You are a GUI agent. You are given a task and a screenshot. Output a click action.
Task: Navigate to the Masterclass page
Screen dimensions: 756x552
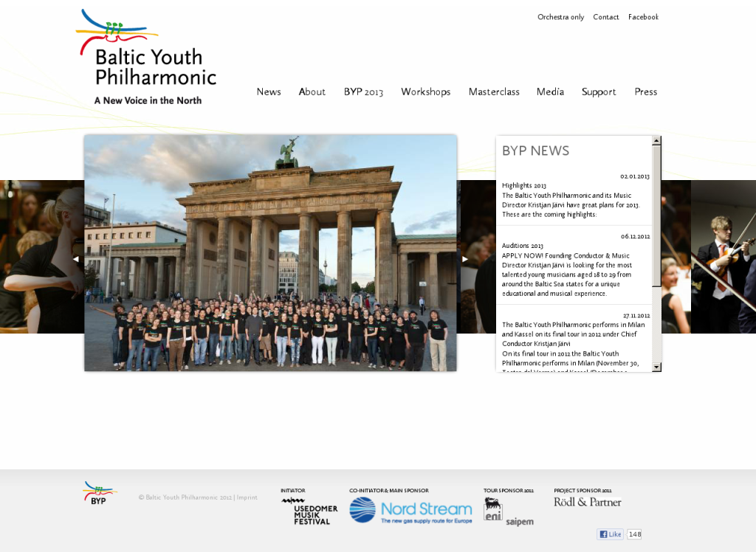(494, 92)
